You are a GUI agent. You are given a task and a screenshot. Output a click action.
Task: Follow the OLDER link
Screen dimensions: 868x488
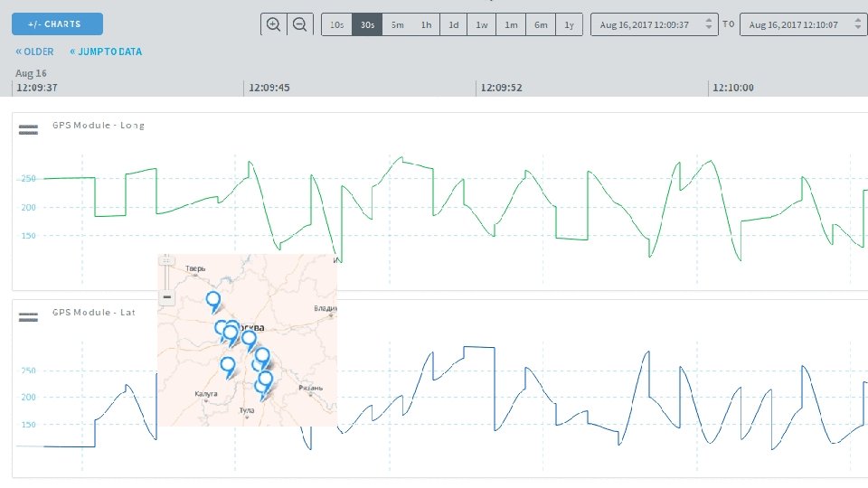coord(34,52)
